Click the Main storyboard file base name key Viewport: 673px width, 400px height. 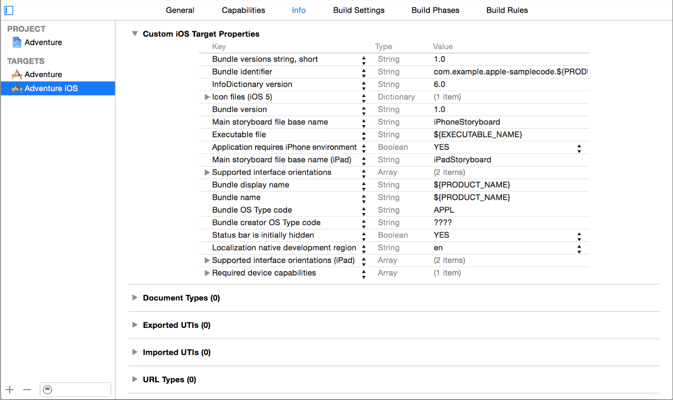(270, 122)
